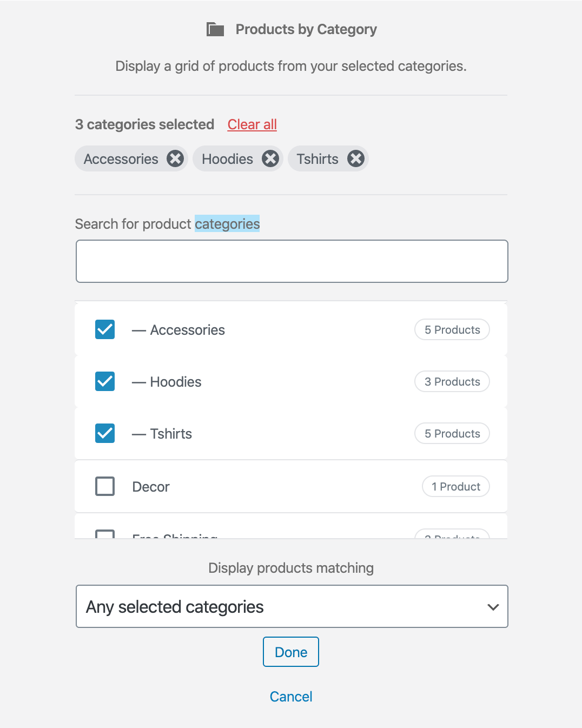The image size is (582, 728).
Task: Click the 5 Products badge for Accessories
Action: [452, 330]
